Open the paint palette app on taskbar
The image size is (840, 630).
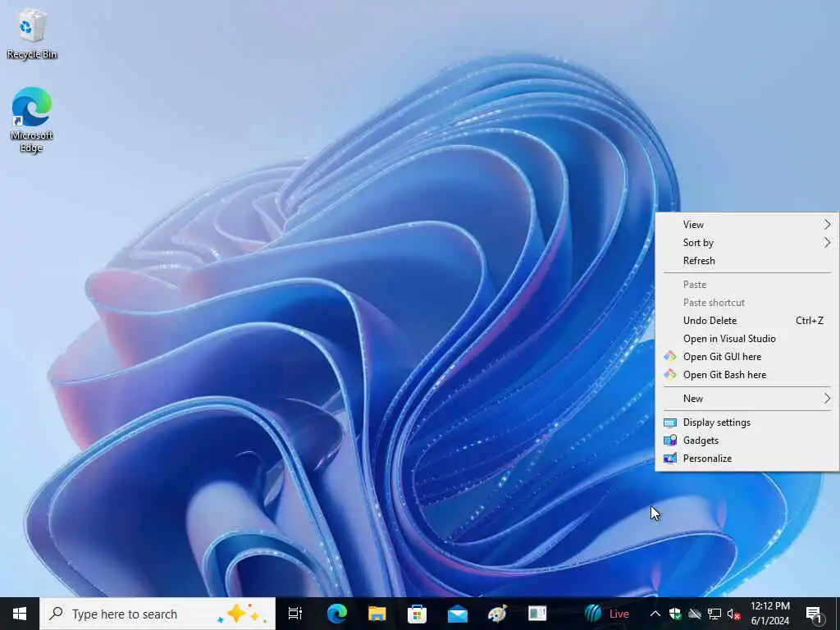pyautogui.click(x=497, y=614)
